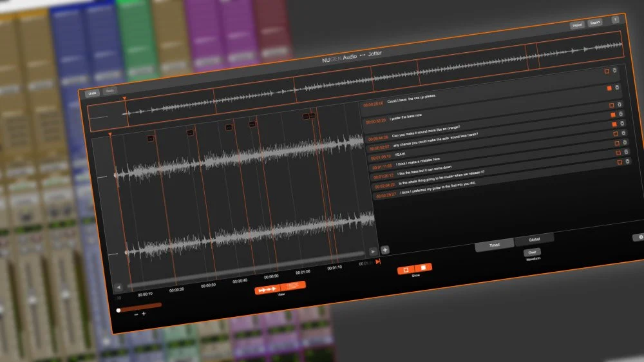Tick checkbox for 'bass but it can come down'

click(617, 144)
